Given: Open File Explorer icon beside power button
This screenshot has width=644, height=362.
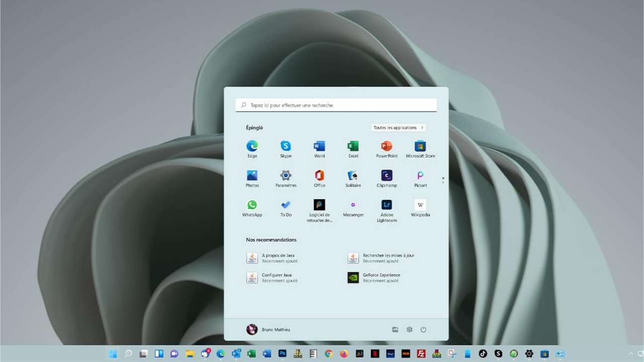Looking at the screenshot, I should coord(395,329).
